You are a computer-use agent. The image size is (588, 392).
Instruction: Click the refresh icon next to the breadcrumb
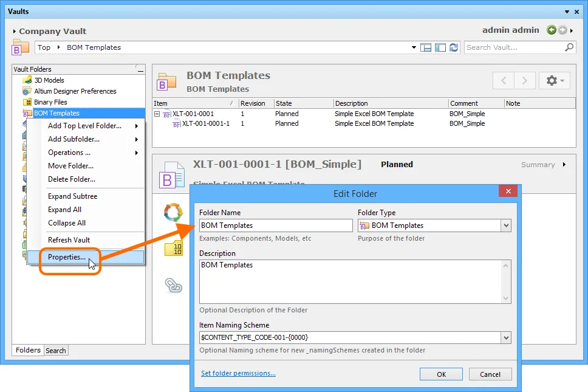[x=454, y=47]
